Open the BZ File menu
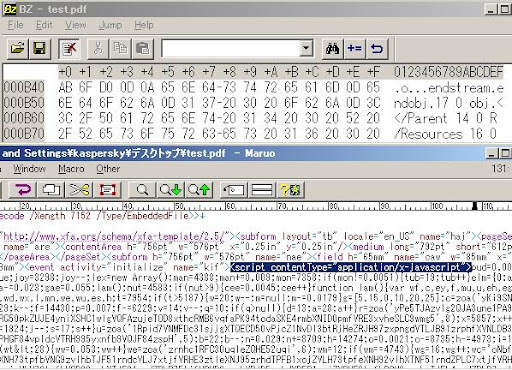 click(x=15, y=25)
